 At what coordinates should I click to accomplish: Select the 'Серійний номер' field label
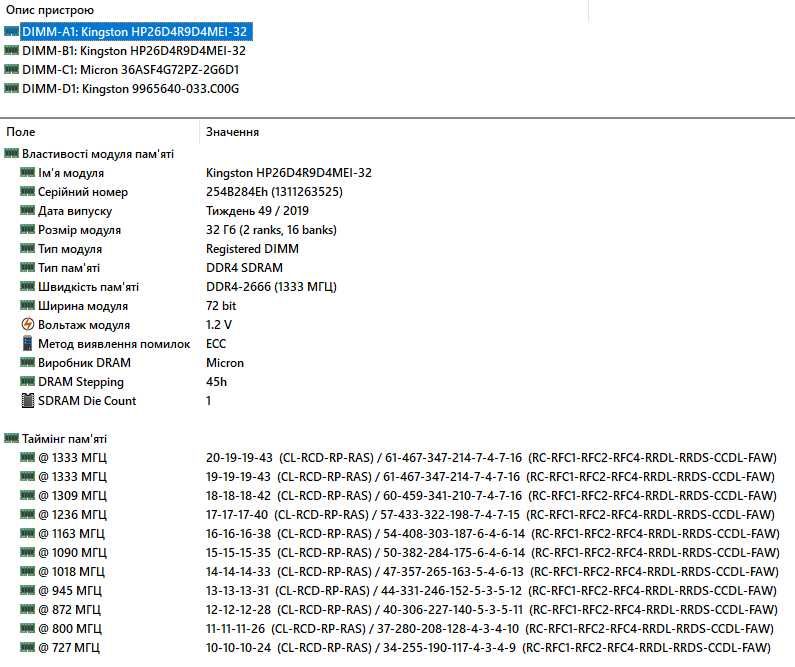[83, 192]
